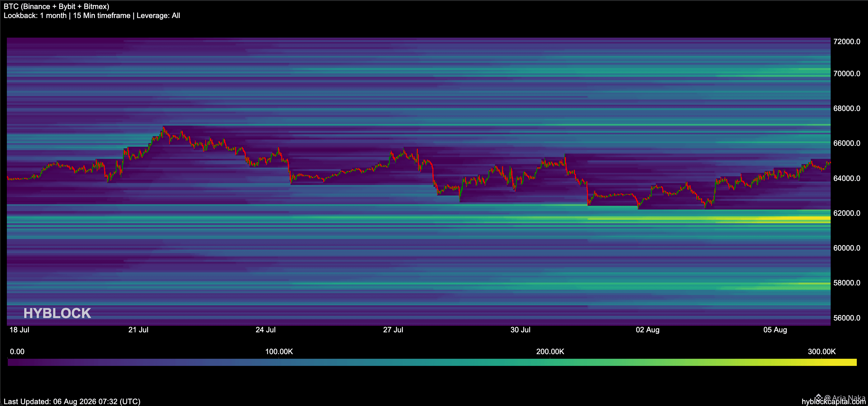Image resolution: width=868 pixels, height=406 pixels.
Task: Select the 200.00K color scale label
Action: coord(550,352)
